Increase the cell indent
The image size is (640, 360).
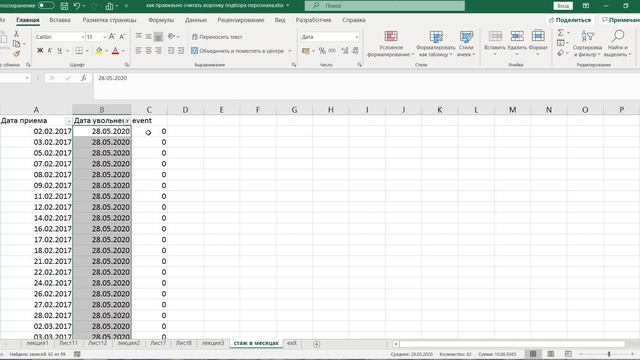pos(181,51)
